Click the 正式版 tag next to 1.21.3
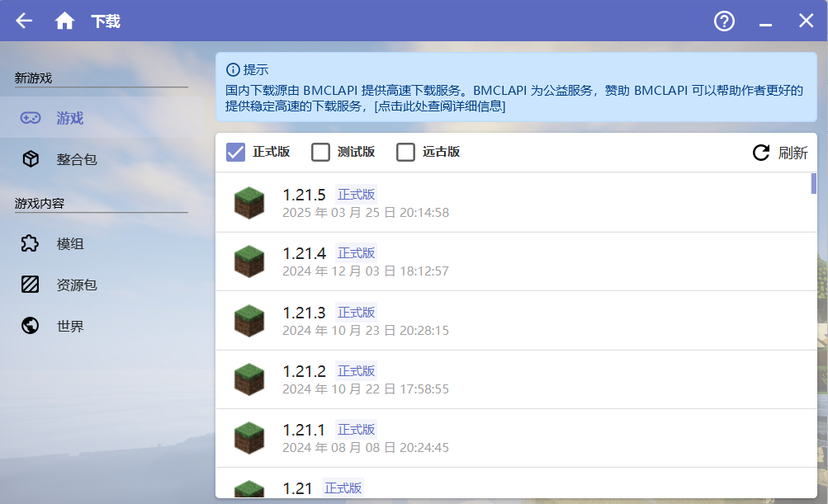The image size is (828, 504). (x=357, y=313)
